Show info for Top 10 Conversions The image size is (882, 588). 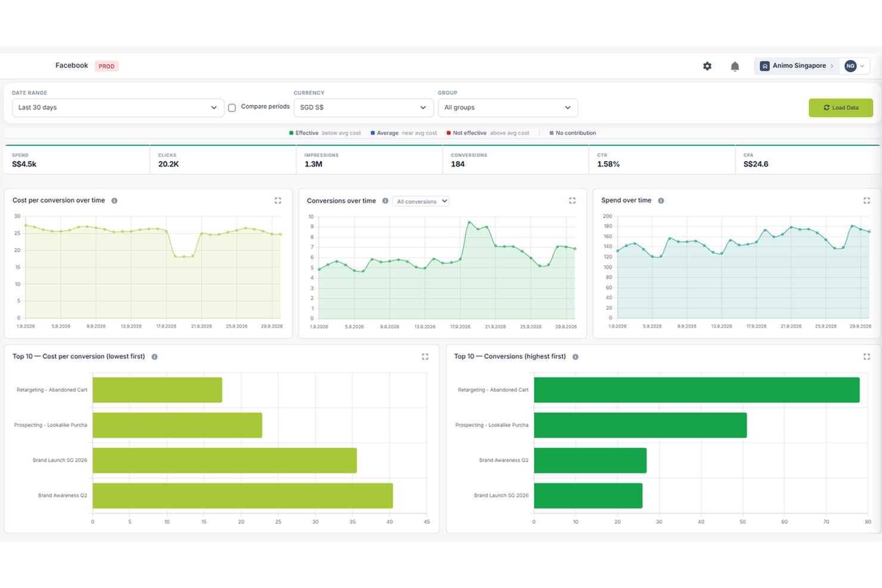(575, 357)
